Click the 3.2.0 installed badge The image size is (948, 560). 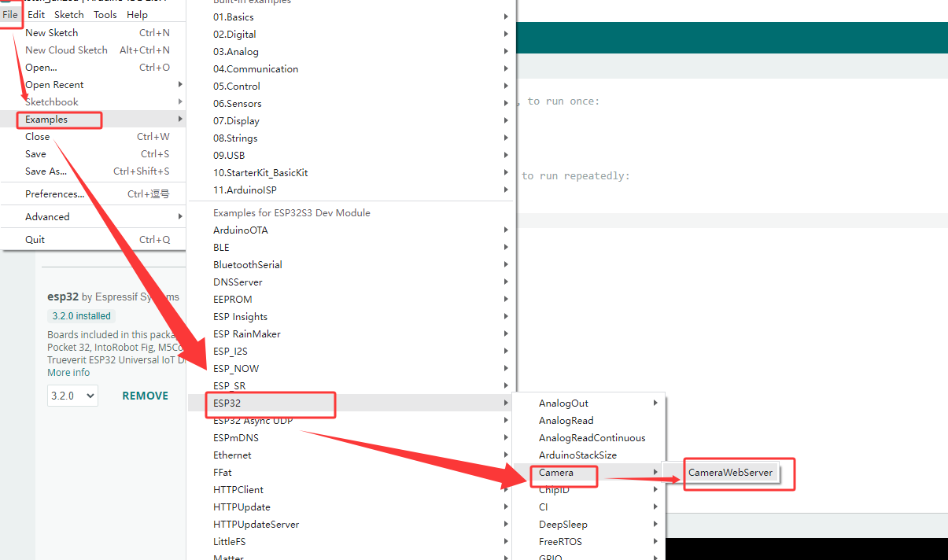[x=81, y=316]
